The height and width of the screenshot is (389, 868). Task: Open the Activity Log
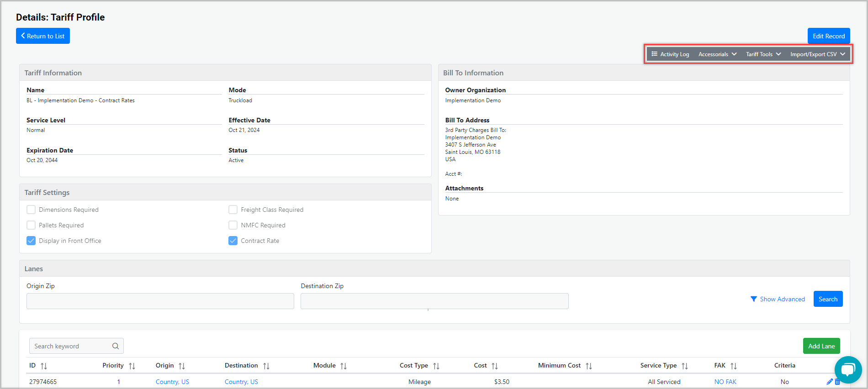click(670, 54)
